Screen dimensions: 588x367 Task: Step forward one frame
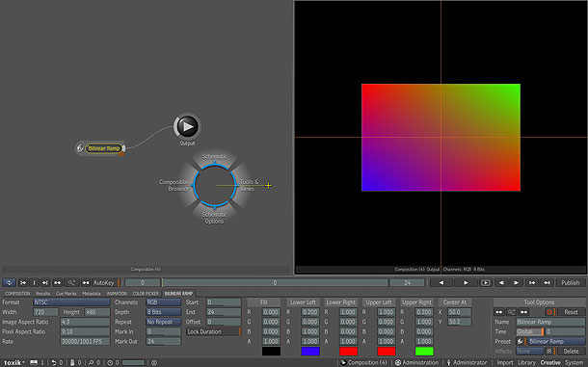517,282
